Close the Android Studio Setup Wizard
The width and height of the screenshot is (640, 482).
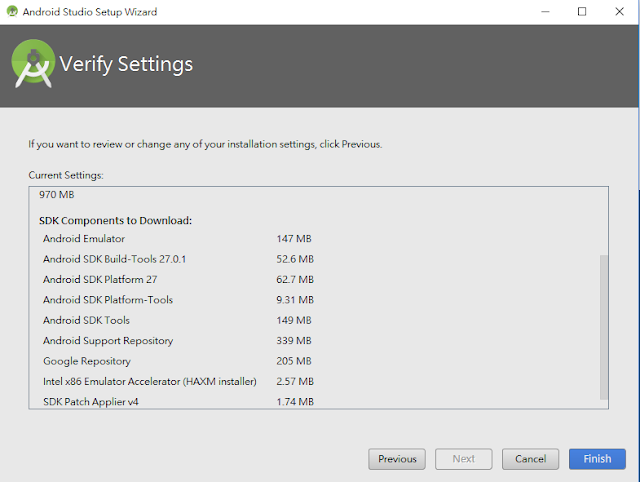coord(619,11)
